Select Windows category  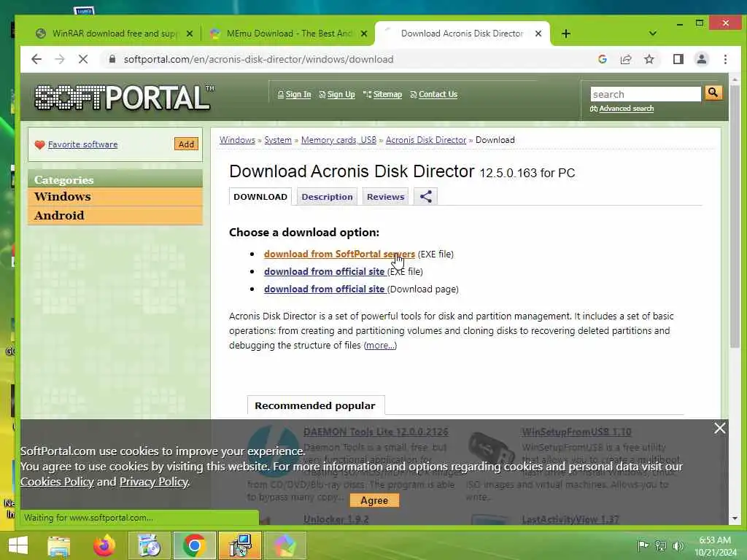(x=115, y=197)
